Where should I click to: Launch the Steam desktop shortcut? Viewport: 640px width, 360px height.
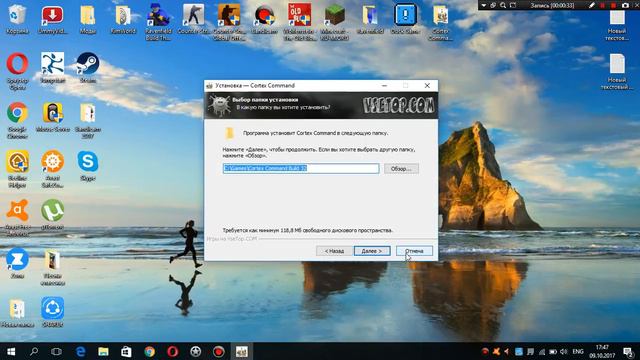tap(88, 68)
